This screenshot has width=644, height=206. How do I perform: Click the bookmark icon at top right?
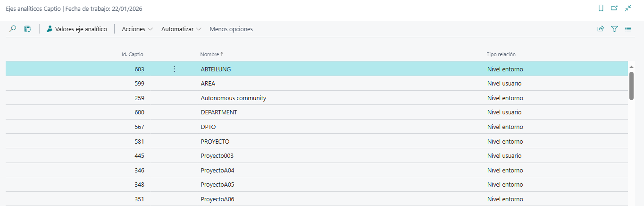[x=601, y=8]
